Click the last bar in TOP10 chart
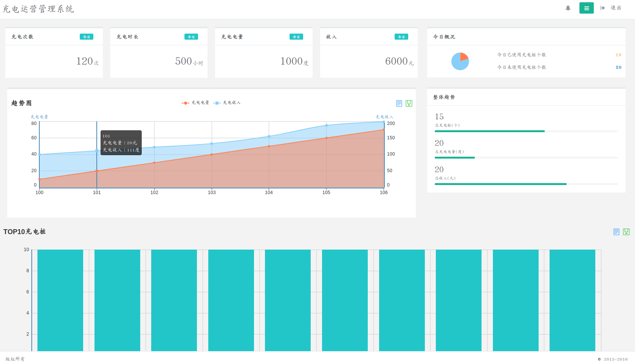Screen dimensions: 635x364 click(572, 301)
